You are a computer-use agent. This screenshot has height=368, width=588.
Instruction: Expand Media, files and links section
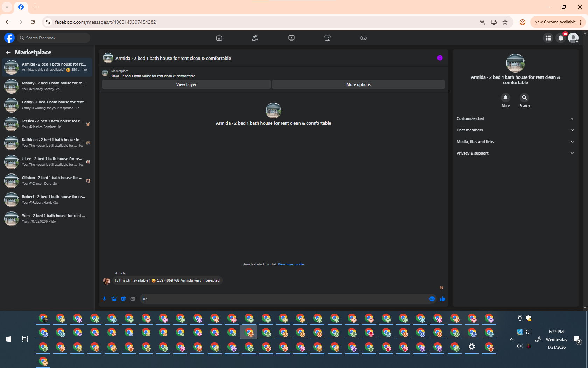[x=515, y=142]
